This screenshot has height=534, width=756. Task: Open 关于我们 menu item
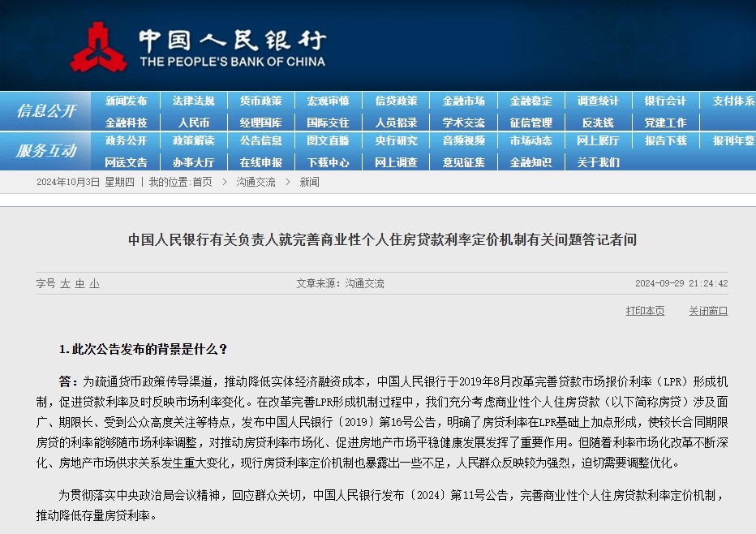tap(598, 162)
